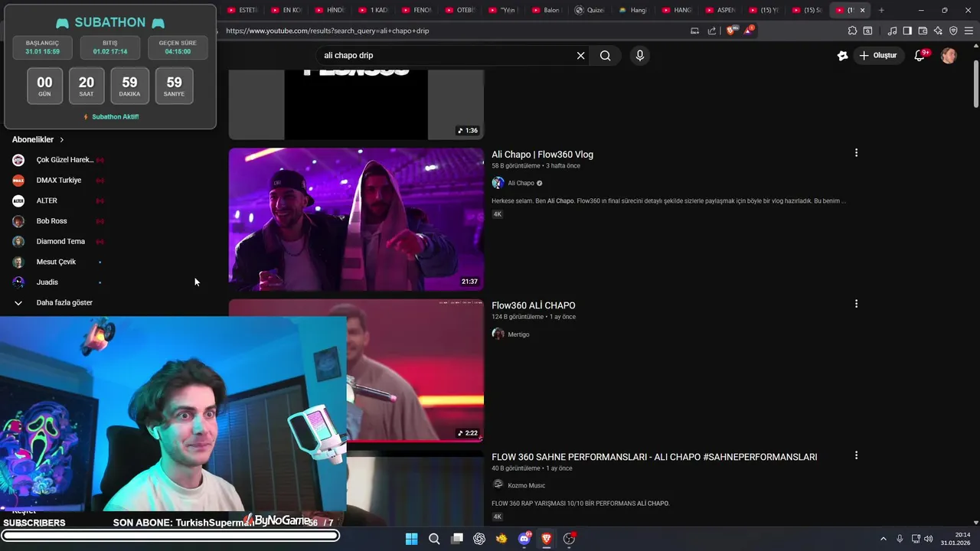Screen dimensions: 980x551
Task: Open Mesut Çevik subscription channel
Action: [57, 262]
